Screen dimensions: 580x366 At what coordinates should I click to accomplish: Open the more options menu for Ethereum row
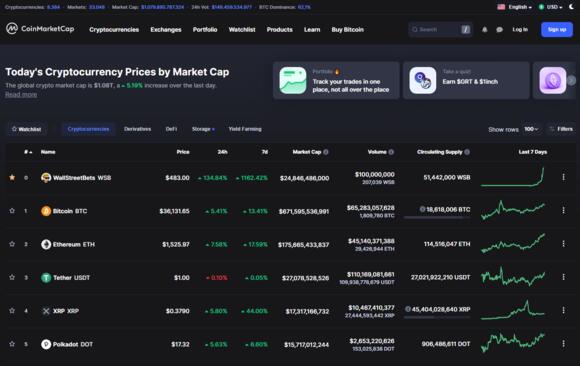pos(563,244)
